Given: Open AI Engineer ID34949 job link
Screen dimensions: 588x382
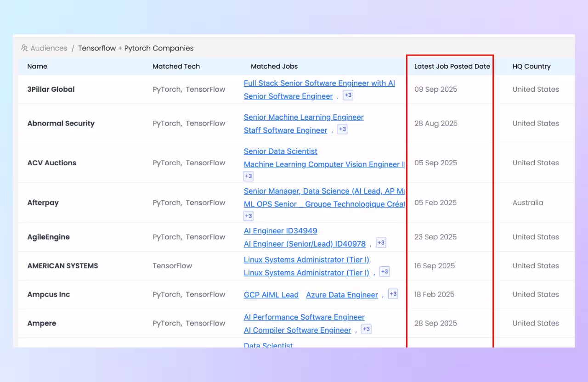Looking at the screenshot, I should click(280, 230).
